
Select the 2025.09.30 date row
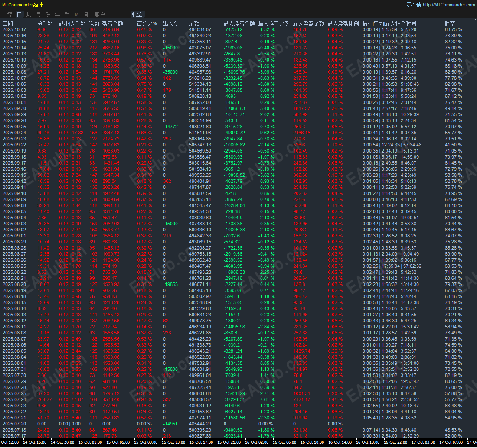coord(14,108)
